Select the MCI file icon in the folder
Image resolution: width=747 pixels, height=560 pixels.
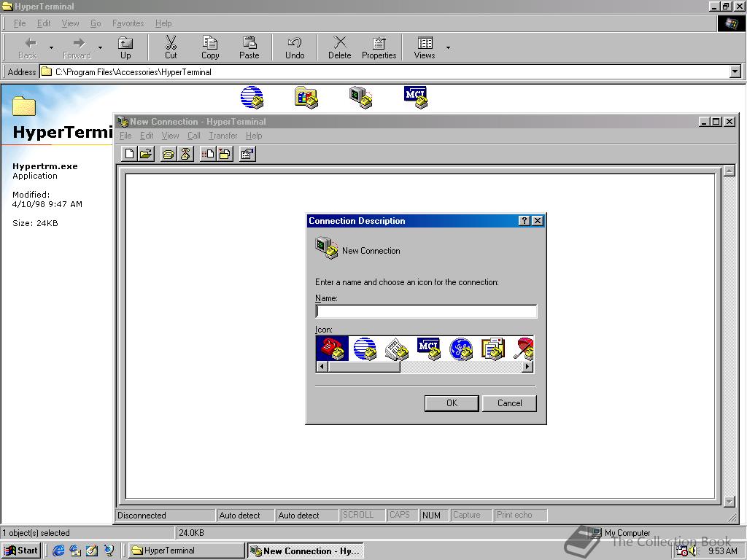pyautogui.click(x=415, y=97)
